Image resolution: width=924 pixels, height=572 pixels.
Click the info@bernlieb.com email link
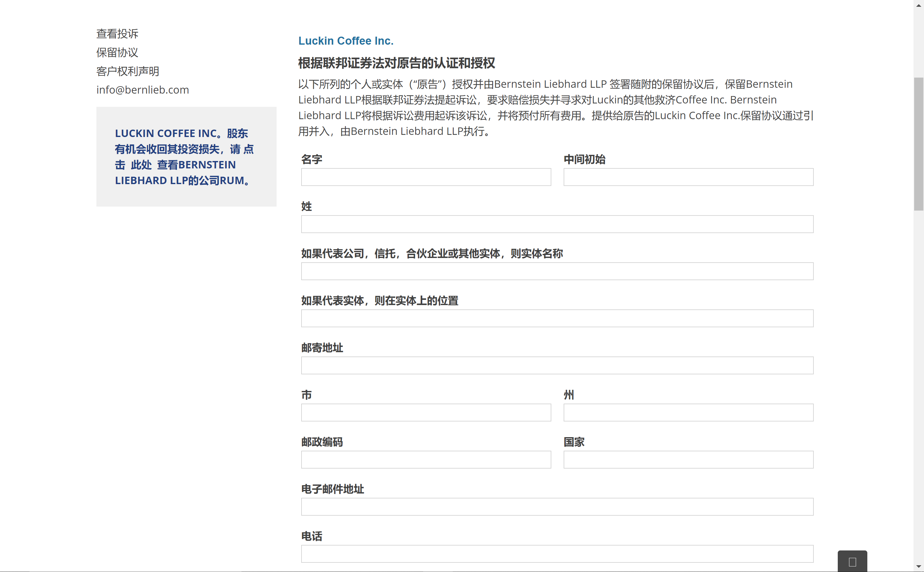point(143,90)
